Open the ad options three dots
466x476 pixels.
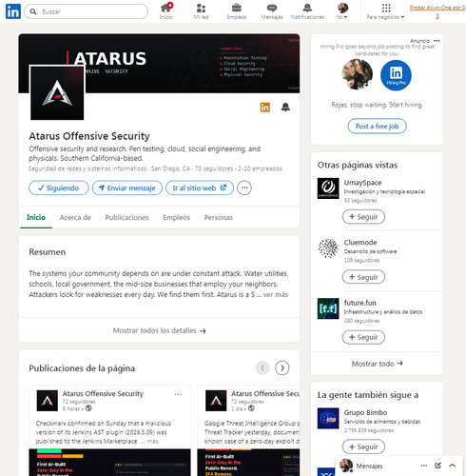click(x=437, y=41)
